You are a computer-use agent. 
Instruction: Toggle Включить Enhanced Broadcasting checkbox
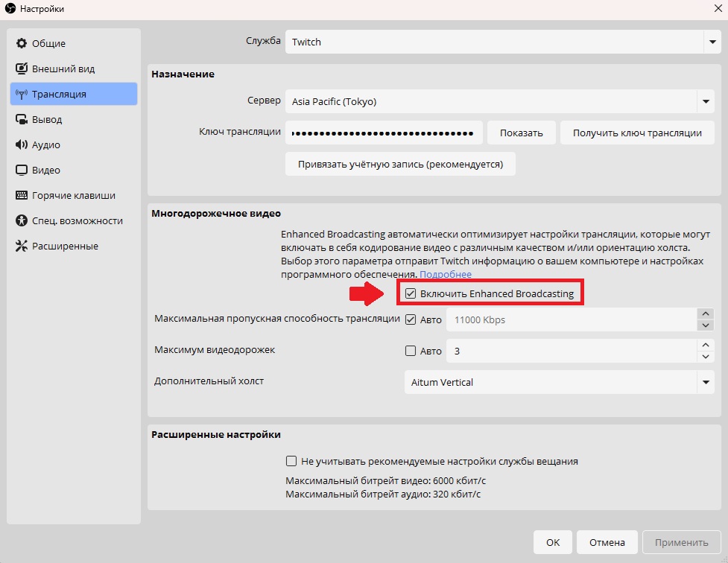[411, 293]
